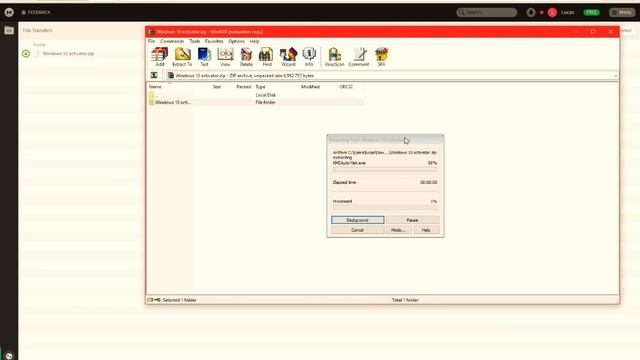Click the Find toolbar icon
Viewport: 640px width, 360px height.
pos(267,57)
